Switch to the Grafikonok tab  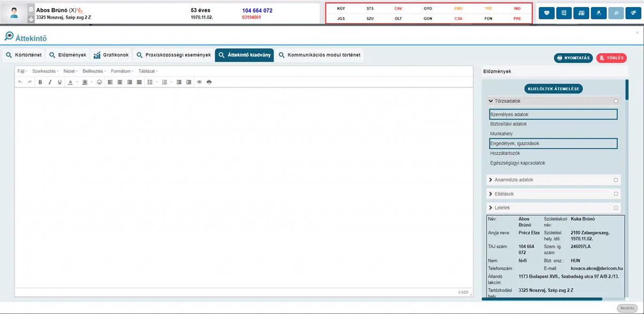click(x=111, y=55)
